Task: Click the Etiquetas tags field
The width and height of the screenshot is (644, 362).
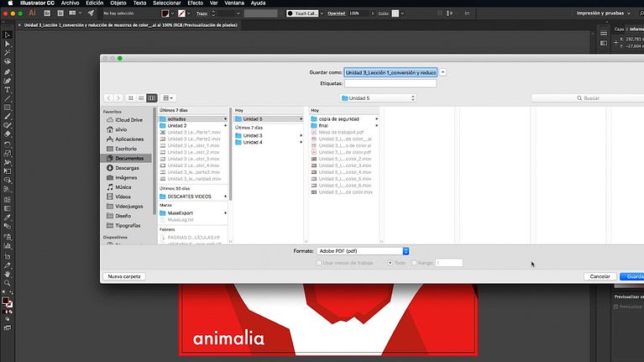Action: tap(390, 83)
